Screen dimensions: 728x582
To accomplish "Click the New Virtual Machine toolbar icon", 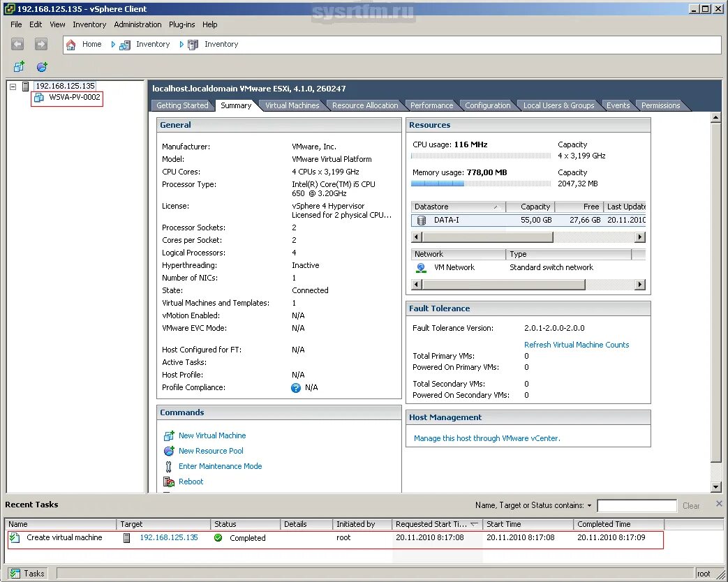I will 19,67.
